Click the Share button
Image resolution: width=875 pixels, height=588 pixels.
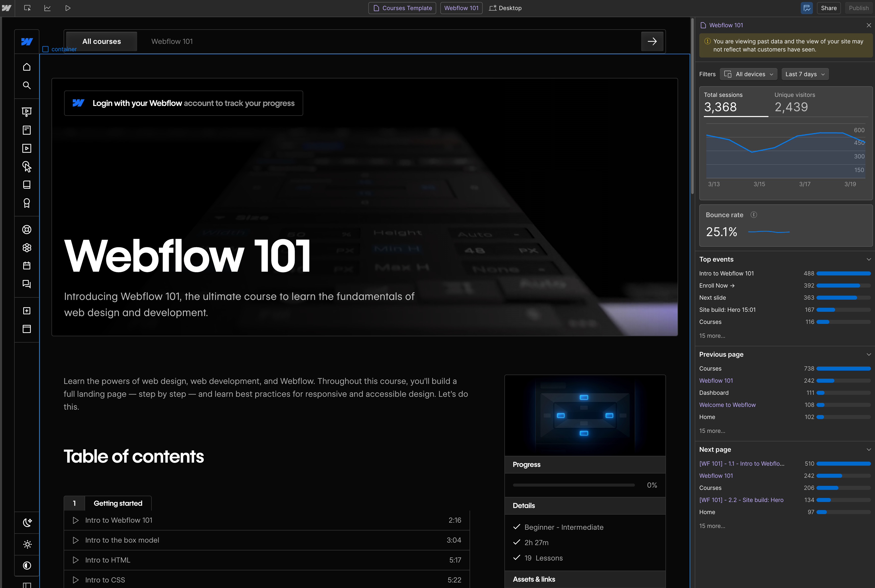(829, 8)
